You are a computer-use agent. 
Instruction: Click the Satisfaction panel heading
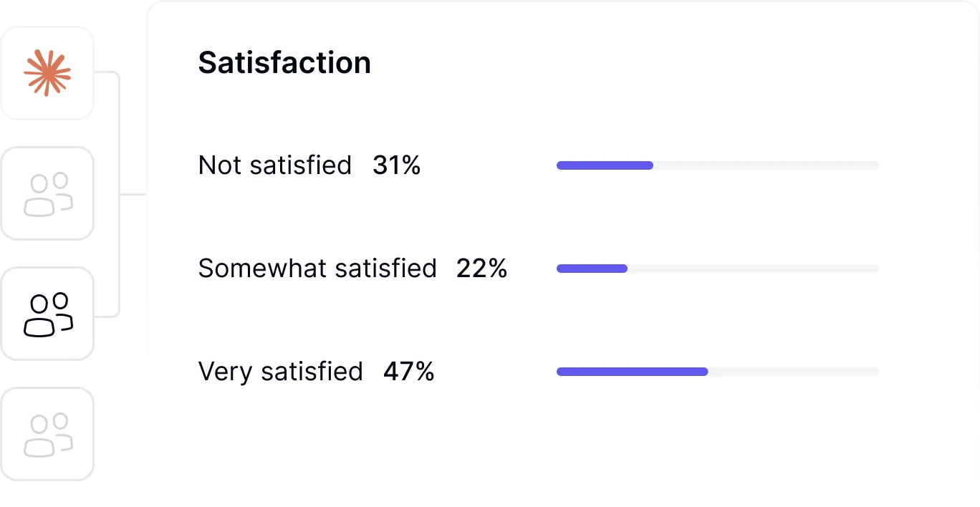(284, 63)
